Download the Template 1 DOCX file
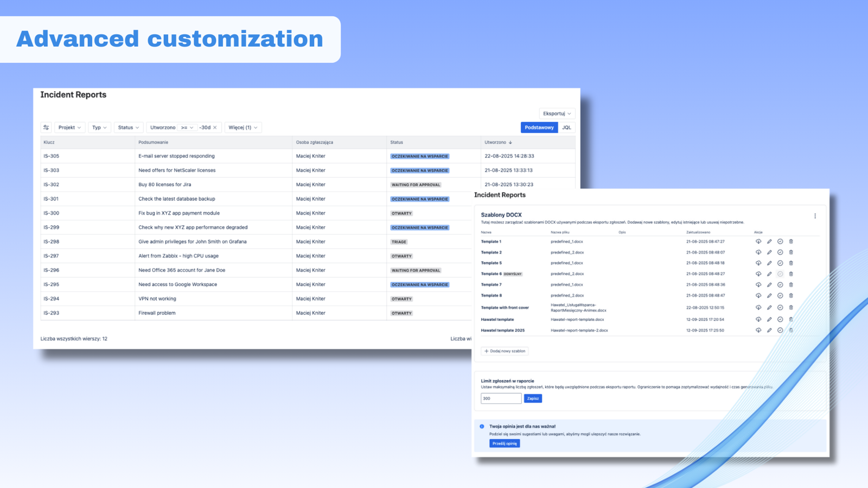Viewport: 868px width, 488px height. tap(758, 241)
